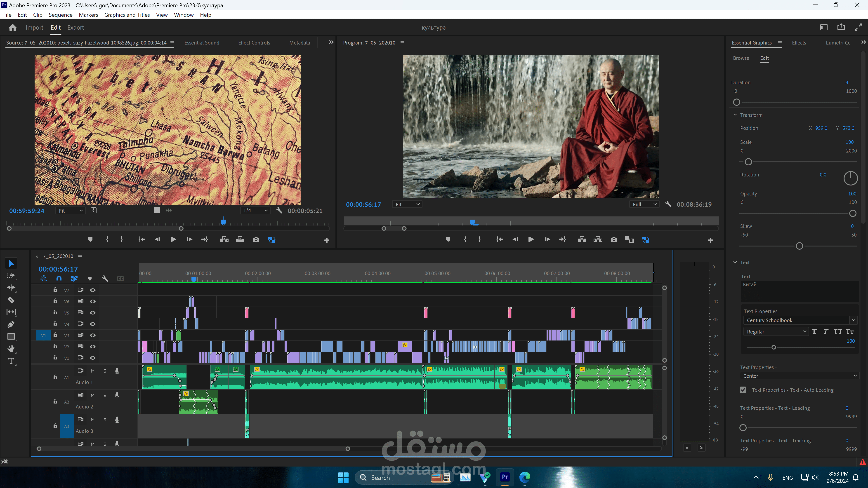Switch to the Effect Controls tab

click(254, 43)
